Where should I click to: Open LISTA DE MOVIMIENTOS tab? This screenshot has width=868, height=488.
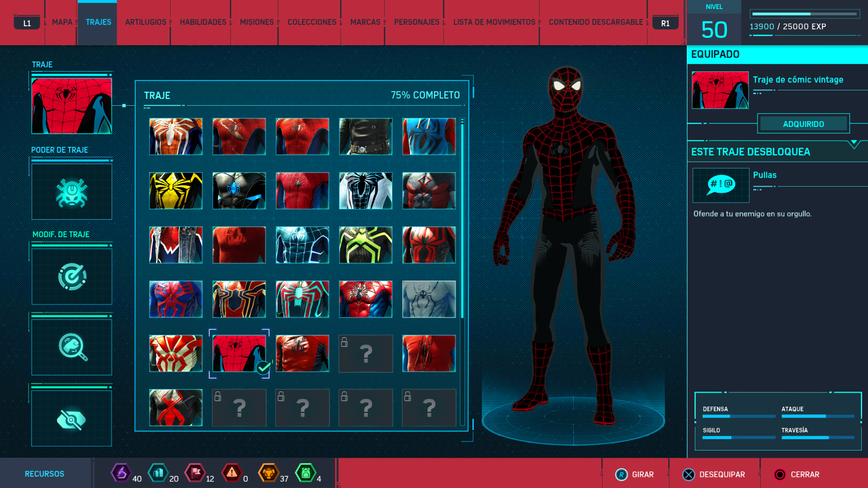pos(494,22)
